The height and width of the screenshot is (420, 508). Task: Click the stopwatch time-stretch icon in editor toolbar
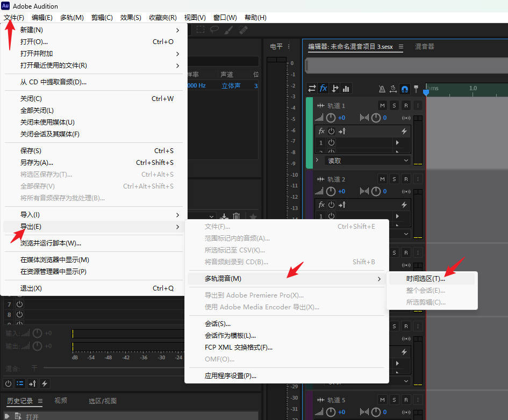pos(393,89)
